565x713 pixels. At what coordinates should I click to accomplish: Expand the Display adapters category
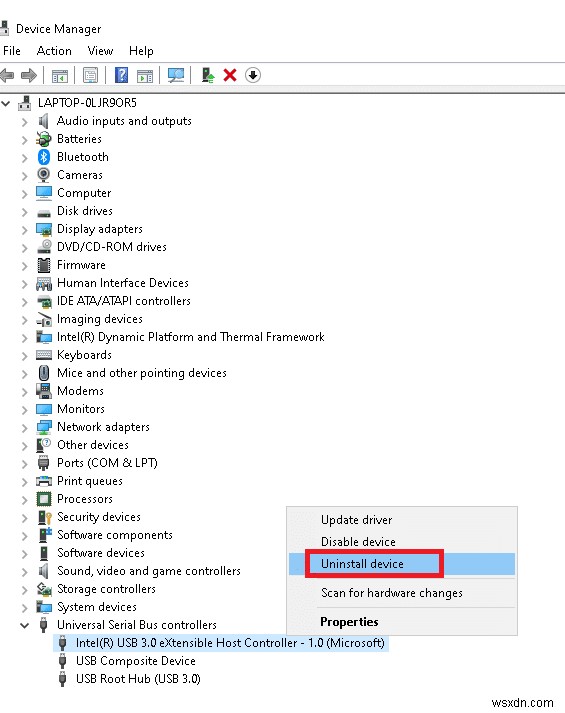(x=25, y=230)
